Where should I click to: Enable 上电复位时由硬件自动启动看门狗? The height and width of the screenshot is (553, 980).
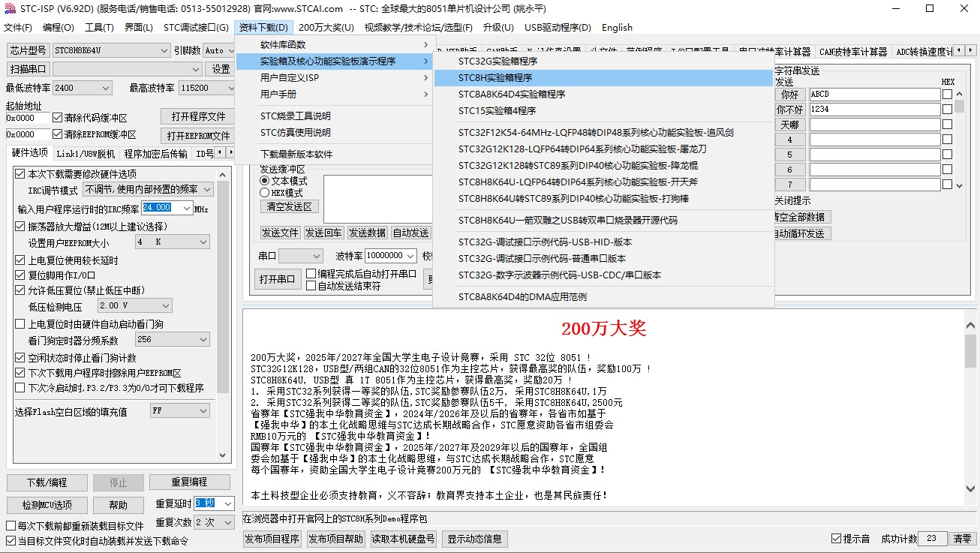(x=20, y=324)
